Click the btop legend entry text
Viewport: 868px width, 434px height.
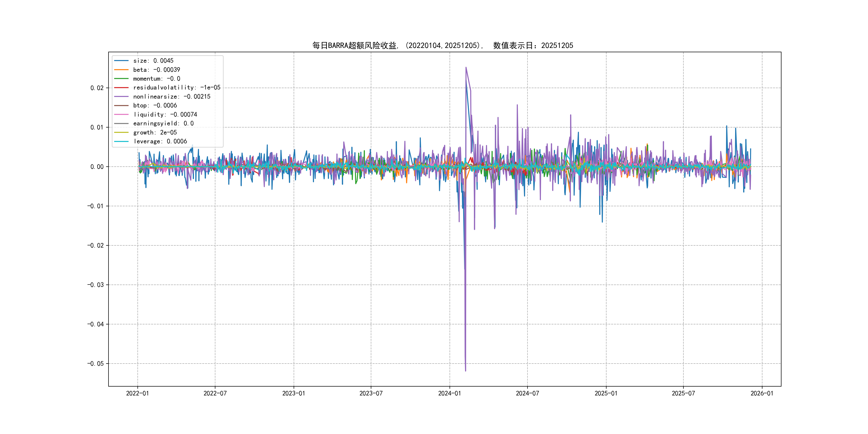pos(155,106)
